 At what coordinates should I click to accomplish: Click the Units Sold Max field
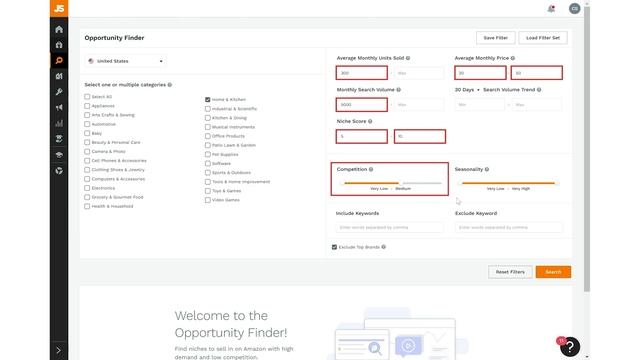click(x=419, y=73)
